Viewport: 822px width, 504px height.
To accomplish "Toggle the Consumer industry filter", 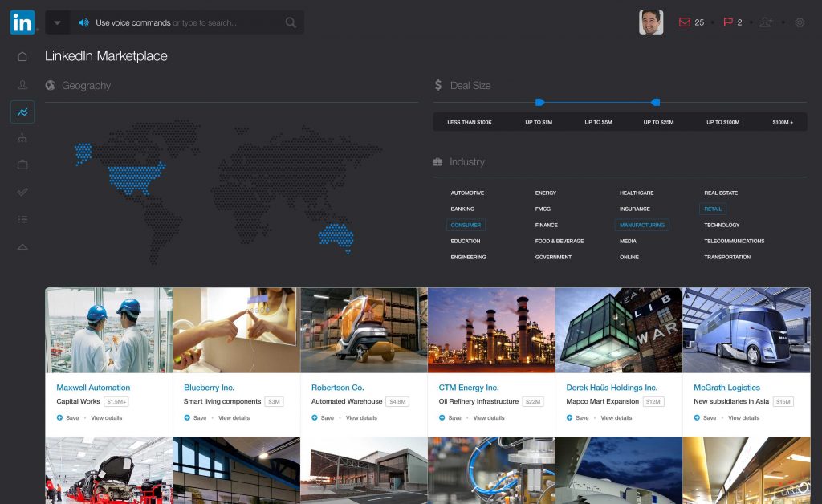I will point(466,226).
